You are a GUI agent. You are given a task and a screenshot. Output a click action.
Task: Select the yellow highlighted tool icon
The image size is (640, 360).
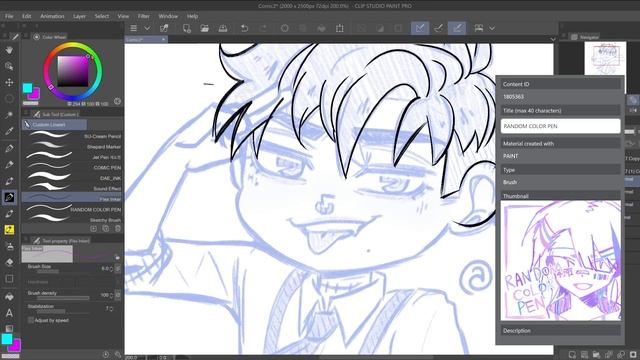click(9, 230)
